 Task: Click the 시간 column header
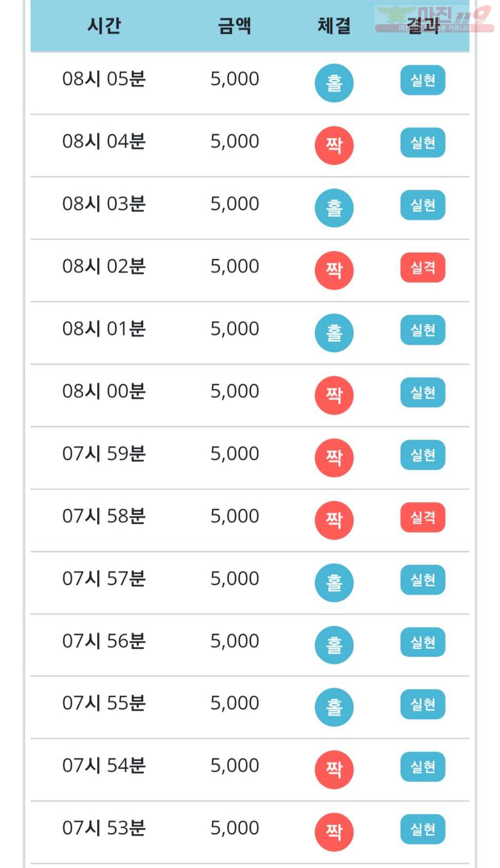pyautogui.click(x=104, y=25)
